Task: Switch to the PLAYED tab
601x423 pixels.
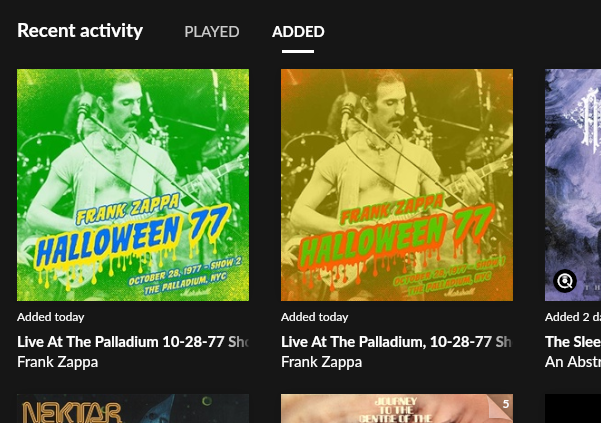Action: pyautogui.click(x=212, y=32)
